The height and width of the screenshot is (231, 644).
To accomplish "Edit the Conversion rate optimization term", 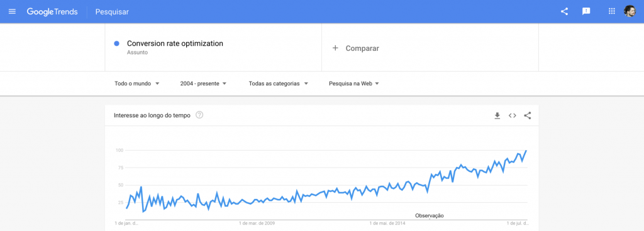I will [175, 43].
